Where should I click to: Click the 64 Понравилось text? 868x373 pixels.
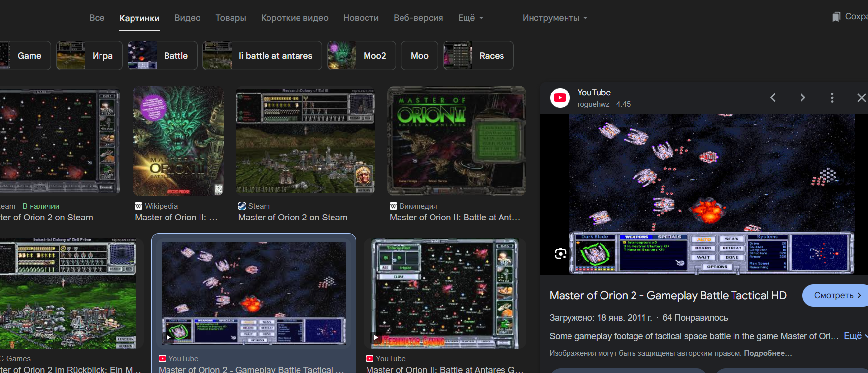coord(695,318)
